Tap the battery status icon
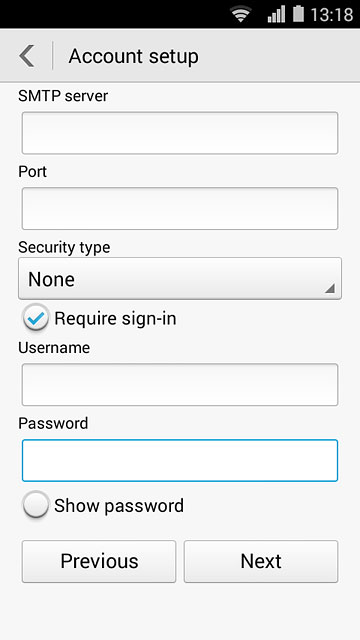The width and height of the screenshot is (360, 640). pos(298,13)
